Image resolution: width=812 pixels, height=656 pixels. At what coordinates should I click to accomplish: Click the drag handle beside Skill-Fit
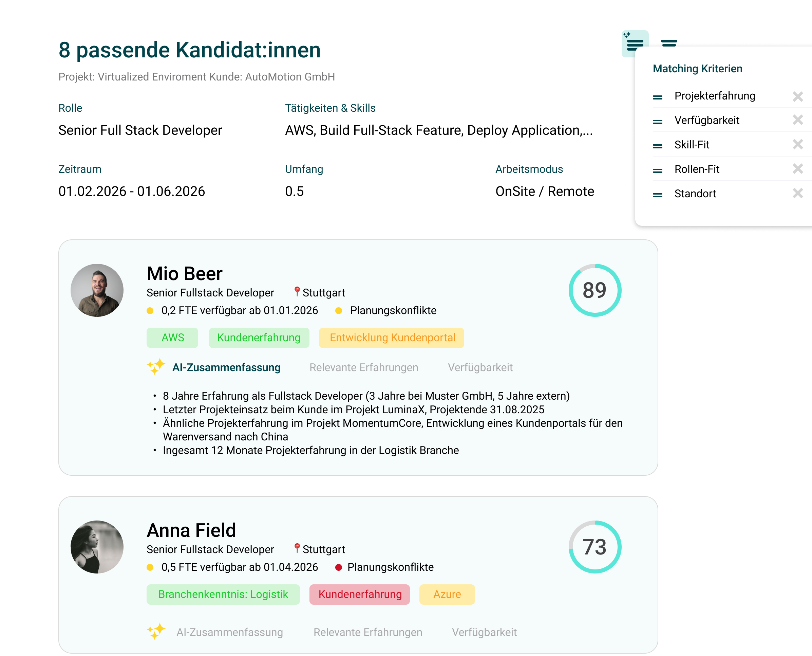click(x=658, y=146)
